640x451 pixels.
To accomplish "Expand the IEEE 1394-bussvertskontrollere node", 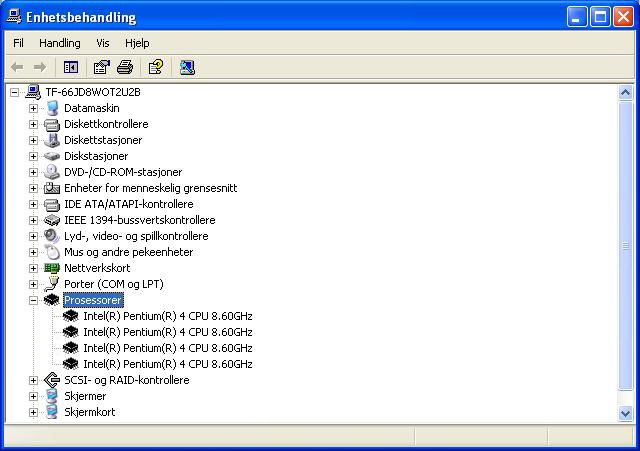I will [x=33, y=220].
